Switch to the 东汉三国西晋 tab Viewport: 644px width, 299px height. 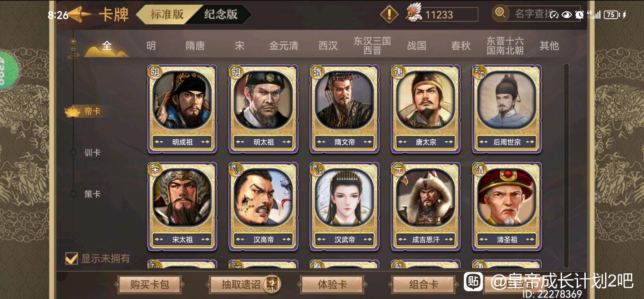[x=372, y=46]
